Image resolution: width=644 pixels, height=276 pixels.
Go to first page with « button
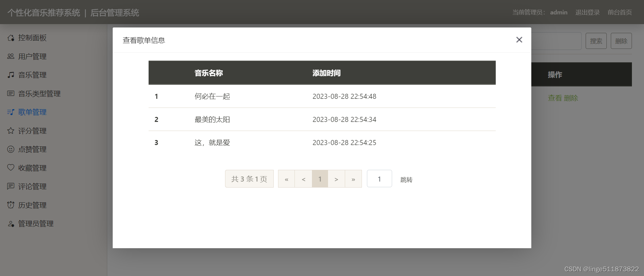286,179
